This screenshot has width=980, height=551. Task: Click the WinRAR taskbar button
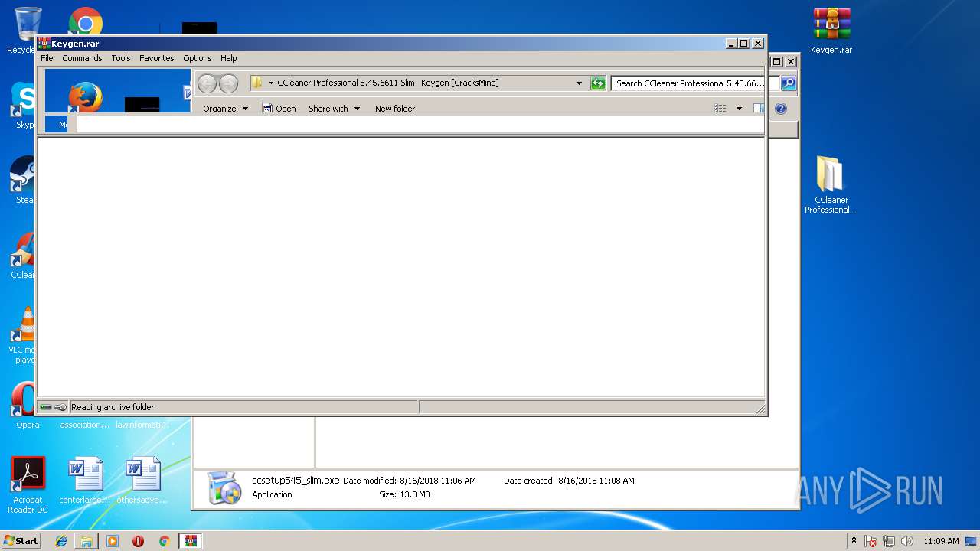click(x=190, y=541)
